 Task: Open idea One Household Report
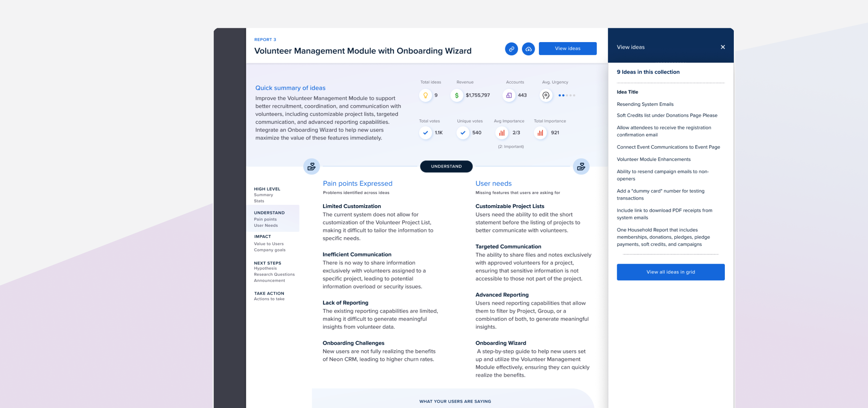pyautogui.click(x=663, y=237)
